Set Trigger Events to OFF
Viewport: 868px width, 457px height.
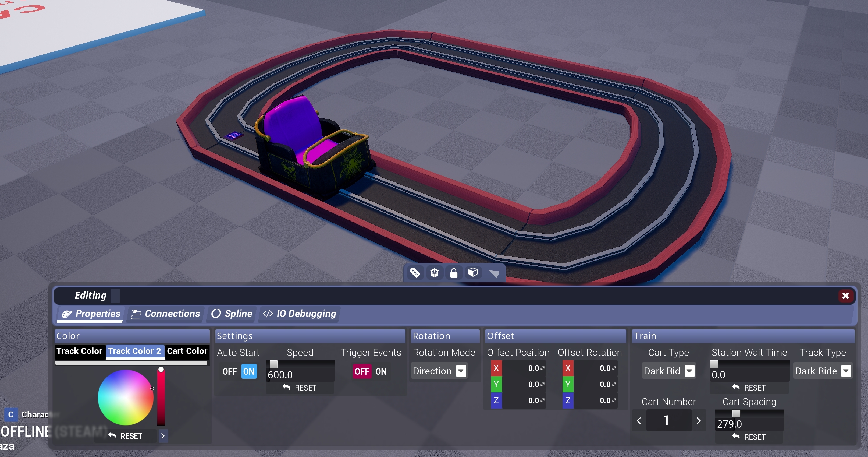click(x=362, y=371)
